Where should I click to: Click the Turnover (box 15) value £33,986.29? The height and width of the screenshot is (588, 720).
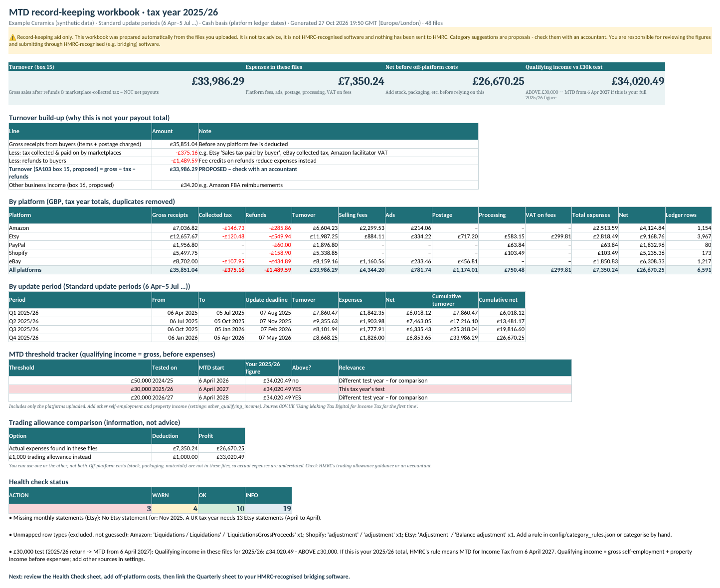click(x=218, y=81)
